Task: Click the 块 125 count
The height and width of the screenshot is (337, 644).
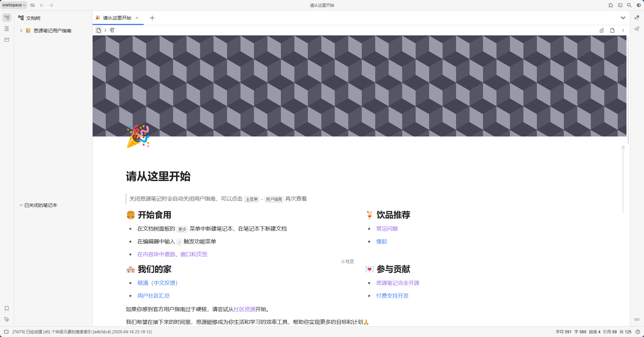Action: coord(625,332)
